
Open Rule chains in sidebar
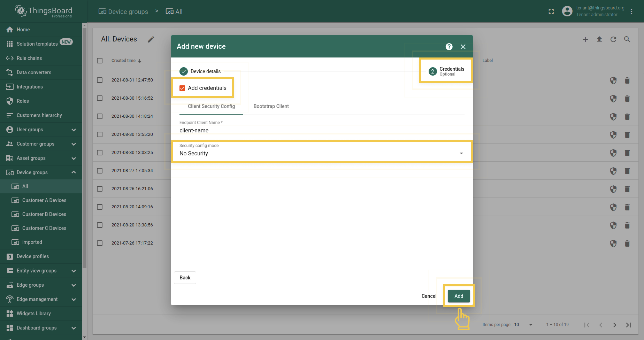pyautogui.click(x=41, y=58)
